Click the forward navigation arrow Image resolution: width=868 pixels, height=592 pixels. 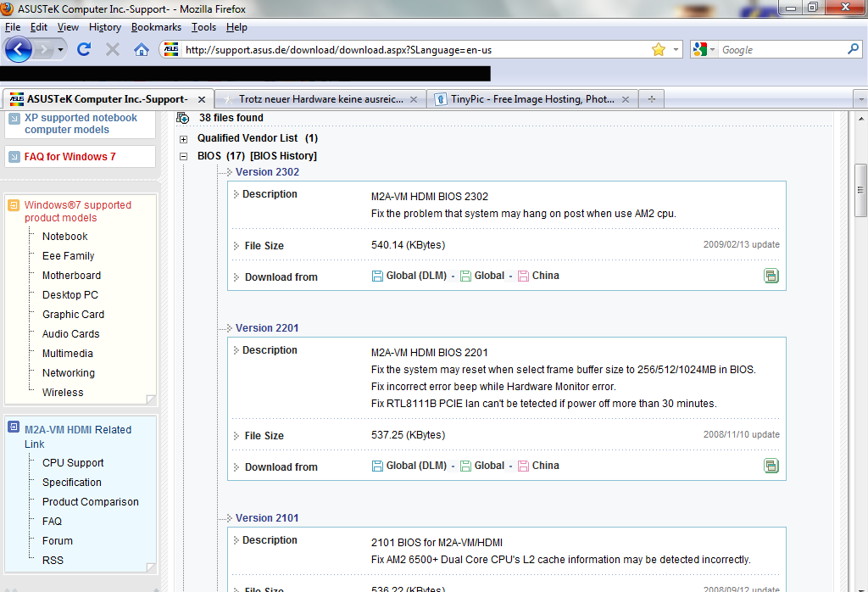43,50
